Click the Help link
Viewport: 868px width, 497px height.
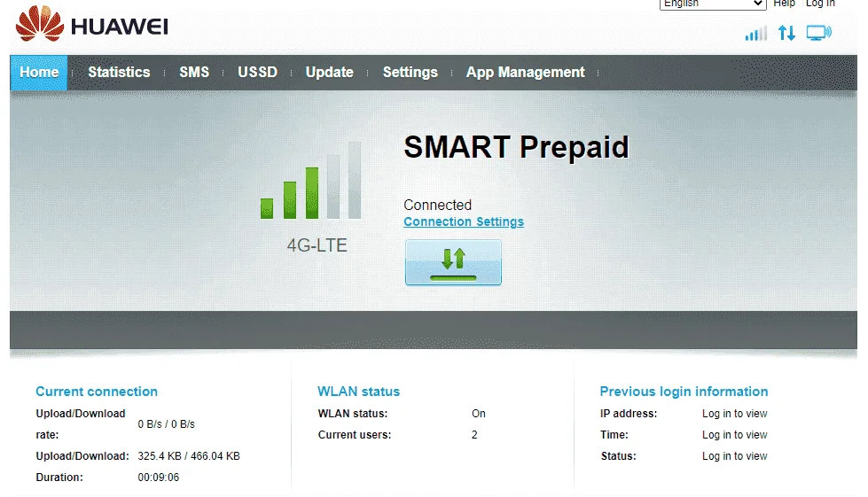click(784, 4)
